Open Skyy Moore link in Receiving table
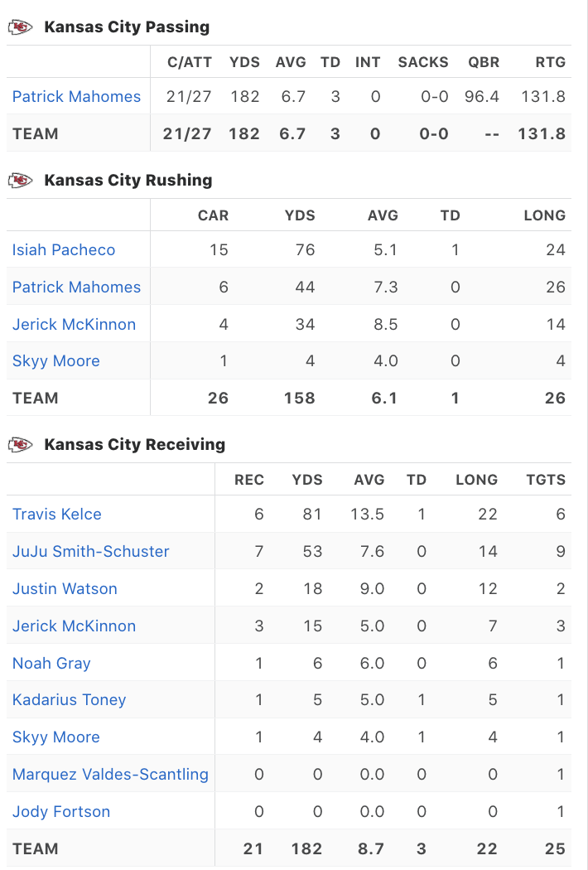Viewport: 588px width, 870px height. coord(55,737)
